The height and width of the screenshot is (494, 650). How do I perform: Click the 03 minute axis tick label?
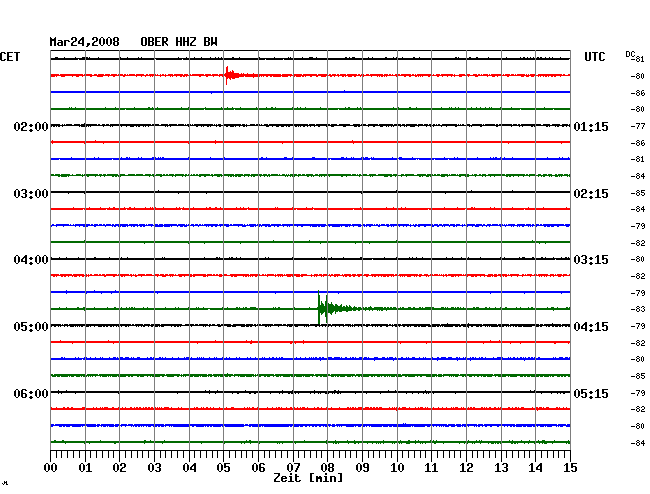coord(154,467)
